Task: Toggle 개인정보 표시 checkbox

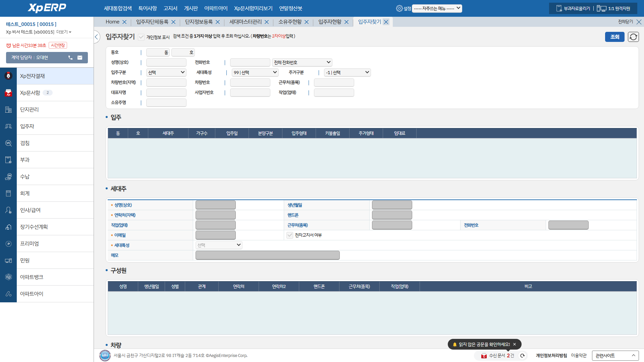Action: [141, 37]
